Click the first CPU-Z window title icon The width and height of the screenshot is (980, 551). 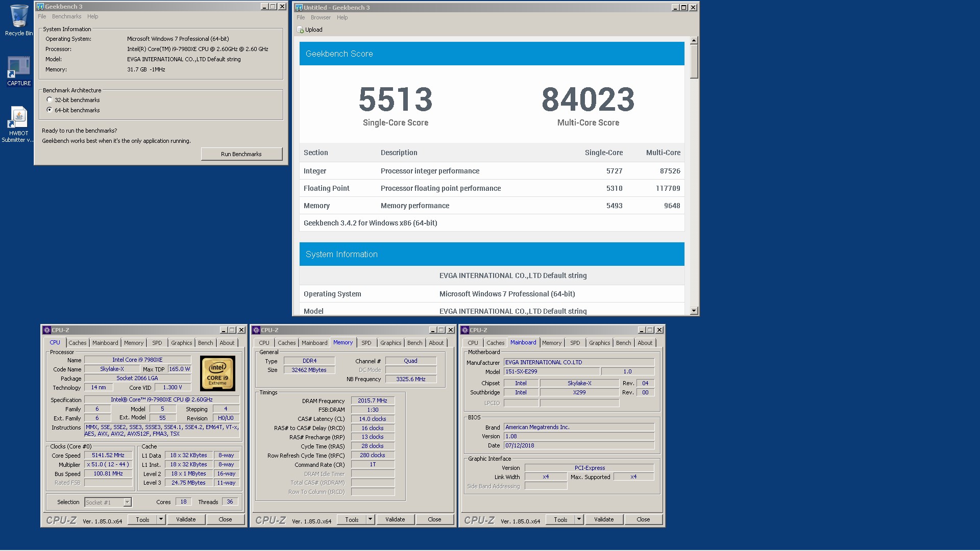point(47,330)
